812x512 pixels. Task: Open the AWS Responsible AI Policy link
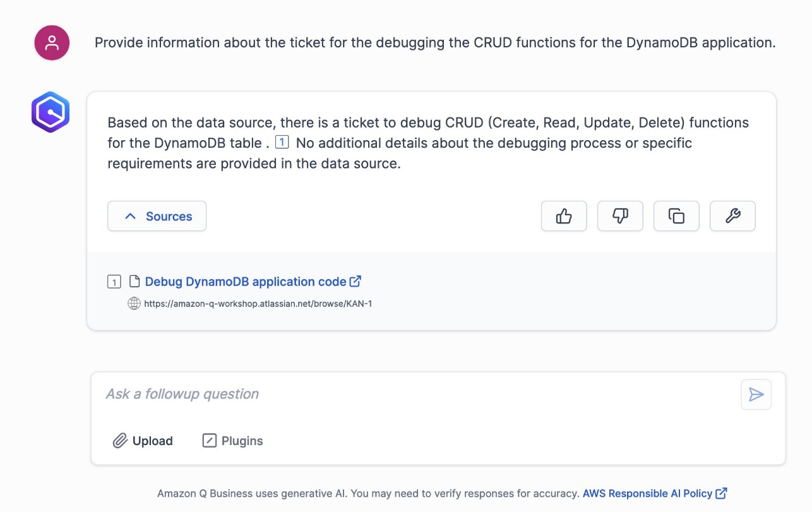pyautogui.click(x=655, y=493)
